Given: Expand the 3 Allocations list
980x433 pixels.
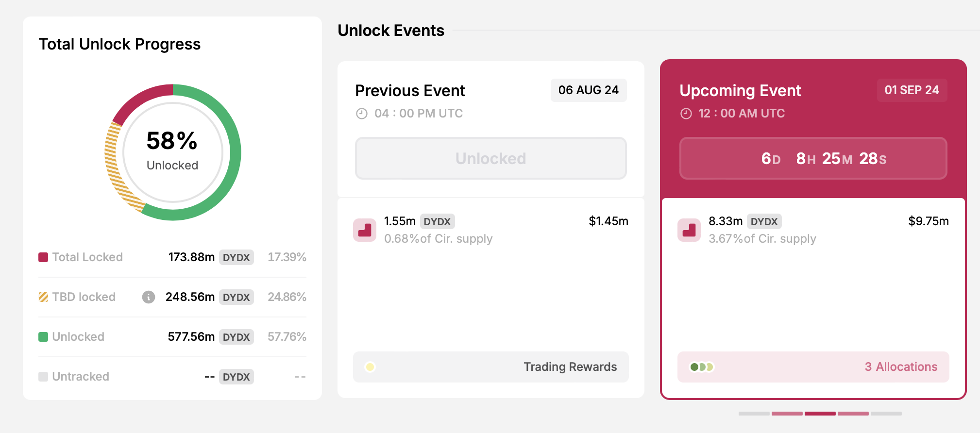Looking at the screenshot, I should (901, 367).
